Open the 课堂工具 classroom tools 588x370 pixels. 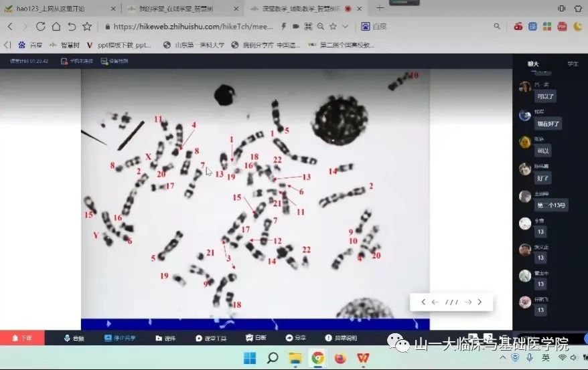(211, 338)
